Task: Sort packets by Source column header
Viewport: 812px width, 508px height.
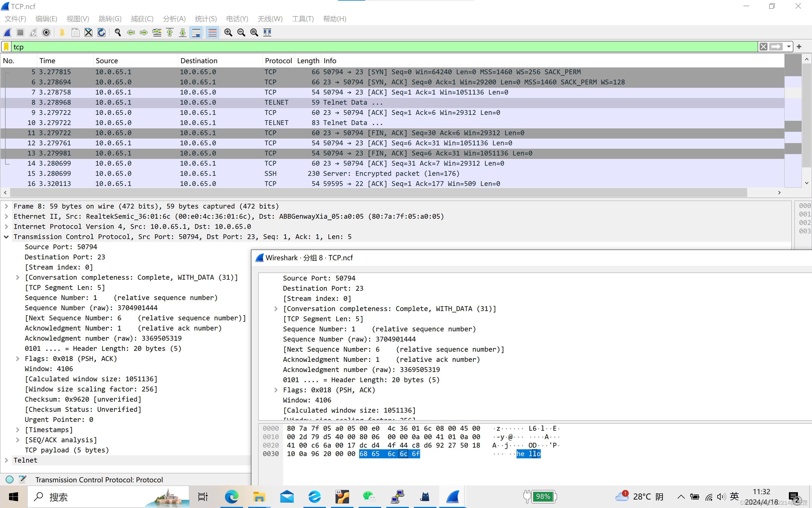Action: point(135,61)
